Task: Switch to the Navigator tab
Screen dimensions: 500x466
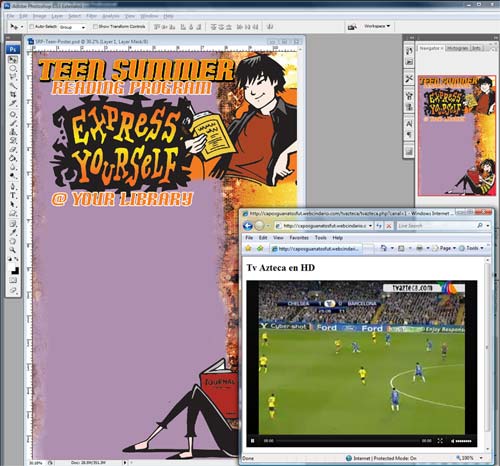Action: (431, 48)
